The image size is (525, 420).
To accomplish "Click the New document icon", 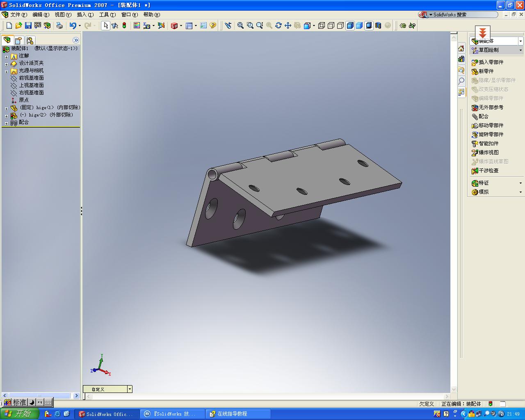I will click(x=9, y=25).
